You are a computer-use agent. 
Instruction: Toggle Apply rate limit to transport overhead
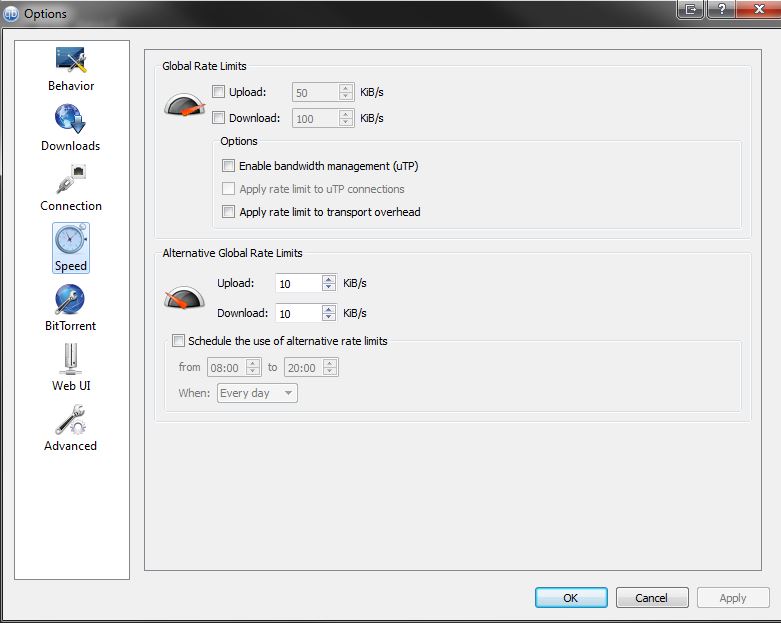228,212
